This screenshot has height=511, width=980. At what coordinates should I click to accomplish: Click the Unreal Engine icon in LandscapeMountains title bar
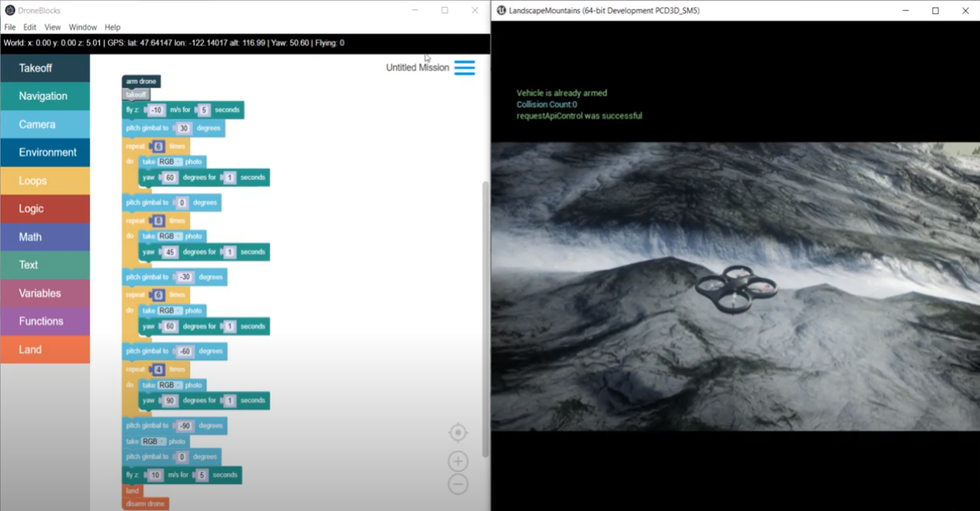501,11
